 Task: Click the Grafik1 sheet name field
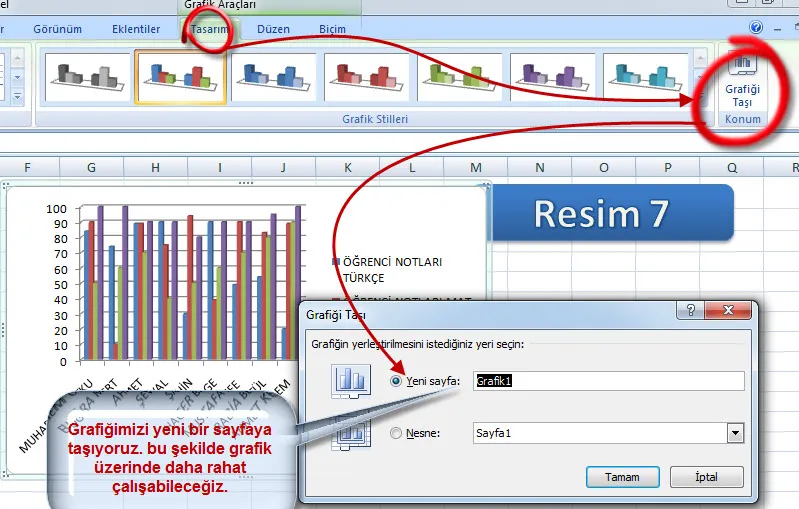click(x=608, y=381)
